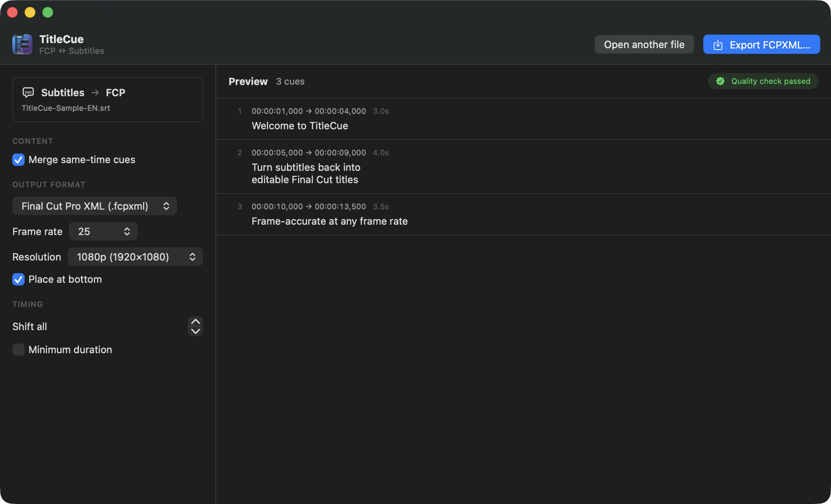831x504 pixels.
Task: Click the subtitles speech bubble icon
Action: pyautogui.click(x=28, y=92)
